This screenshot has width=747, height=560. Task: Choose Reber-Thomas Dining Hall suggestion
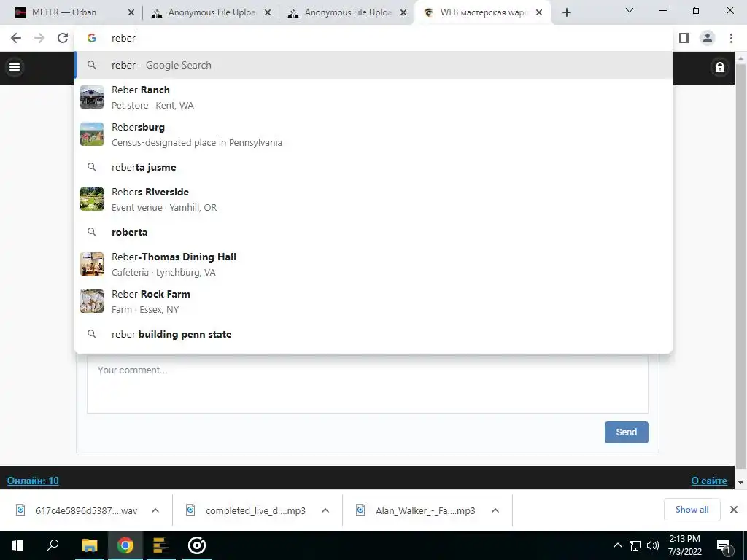coord(373,264)
